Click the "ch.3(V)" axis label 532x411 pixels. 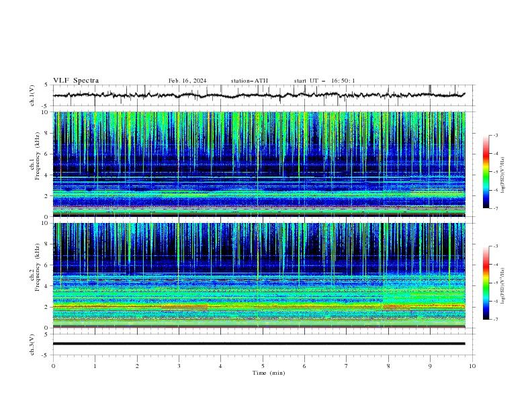32,345
